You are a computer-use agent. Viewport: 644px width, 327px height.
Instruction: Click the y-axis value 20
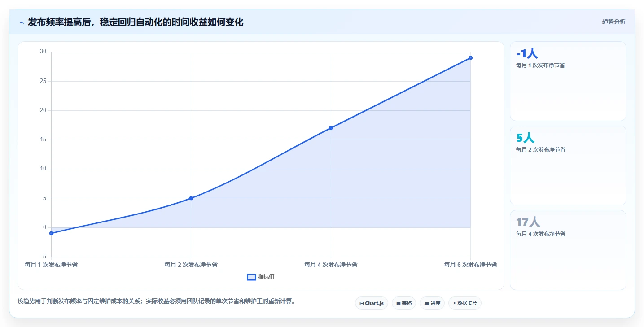pos(43,110)
